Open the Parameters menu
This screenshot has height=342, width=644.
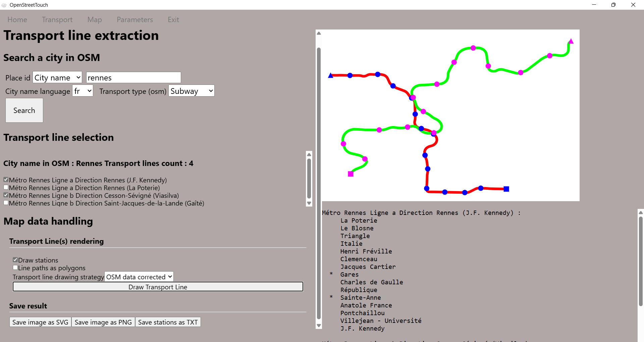click(x=135, y=20)
